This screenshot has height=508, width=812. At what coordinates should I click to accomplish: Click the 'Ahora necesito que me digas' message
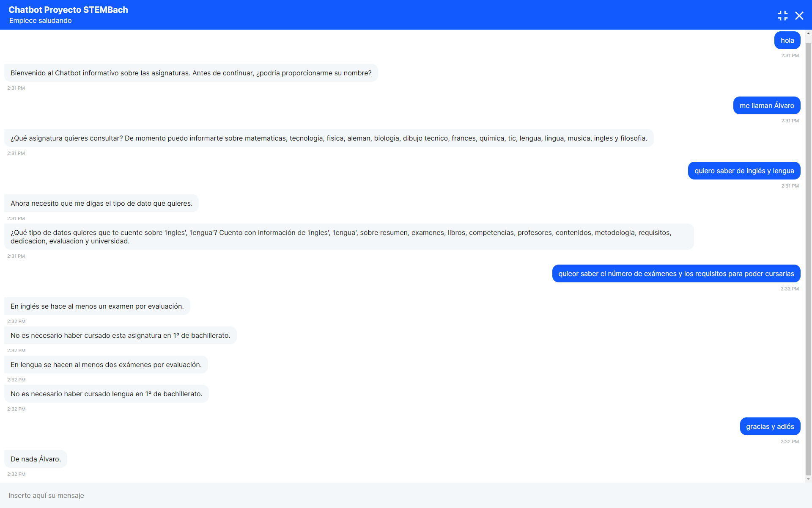coord(101,203)
